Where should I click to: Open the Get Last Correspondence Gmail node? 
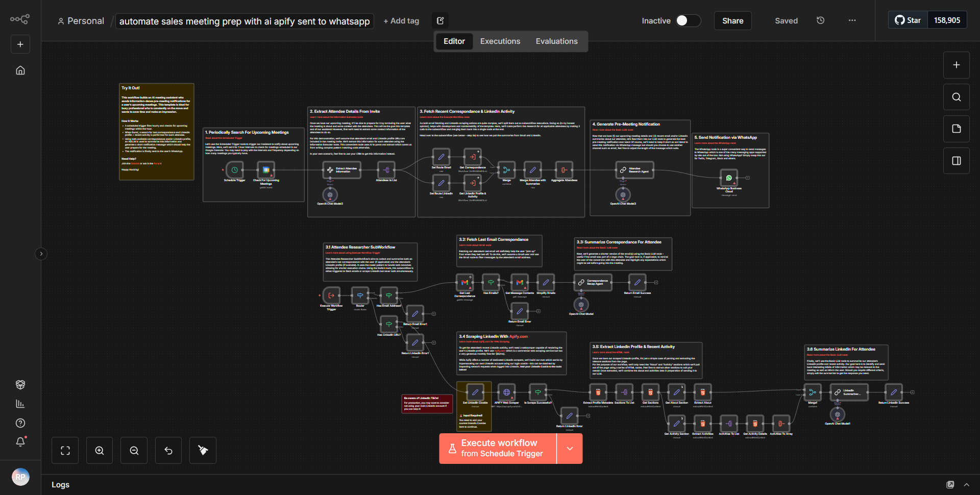coord(464,282)
